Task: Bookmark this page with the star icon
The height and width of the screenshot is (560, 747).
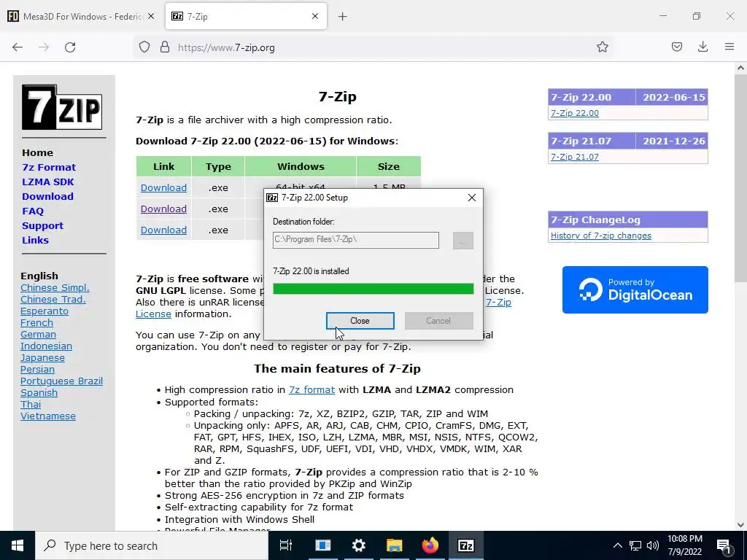Action: (x=602, y=47)
